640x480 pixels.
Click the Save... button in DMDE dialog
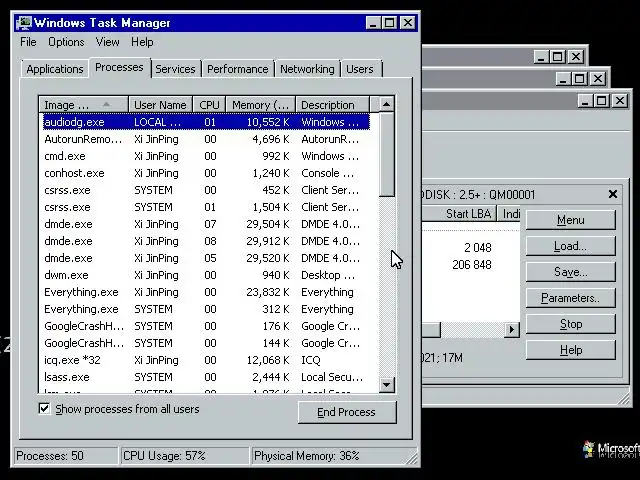click(x=571, y=272)
